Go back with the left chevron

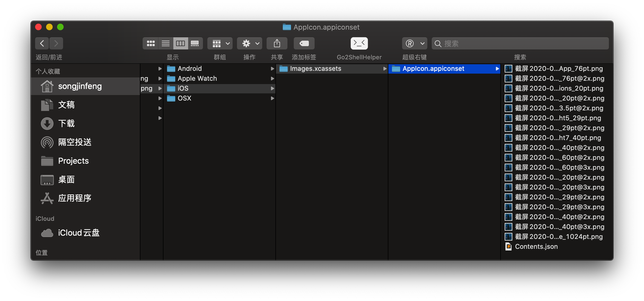pyautogui.click(x=42, y=43)
